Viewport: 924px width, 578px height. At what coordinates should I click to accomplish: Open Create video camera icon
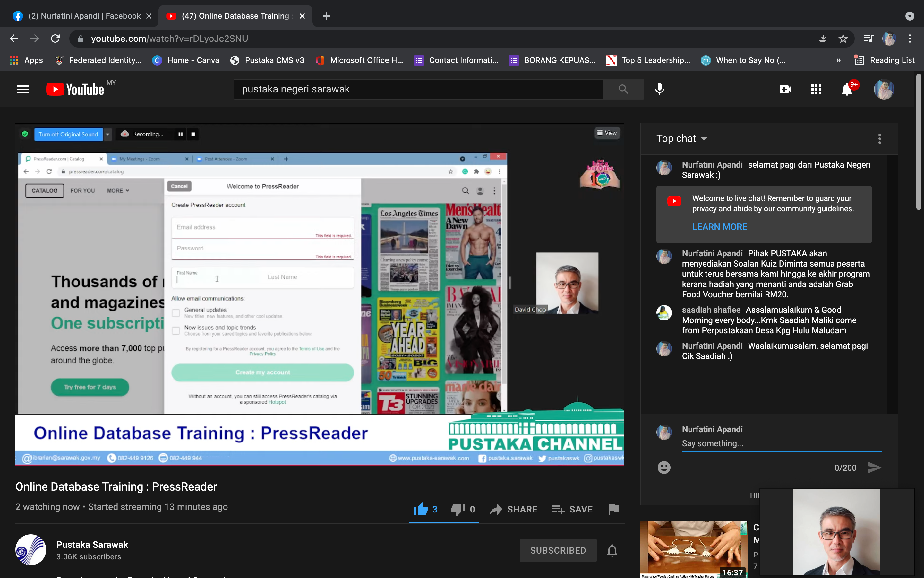[785, 89]
